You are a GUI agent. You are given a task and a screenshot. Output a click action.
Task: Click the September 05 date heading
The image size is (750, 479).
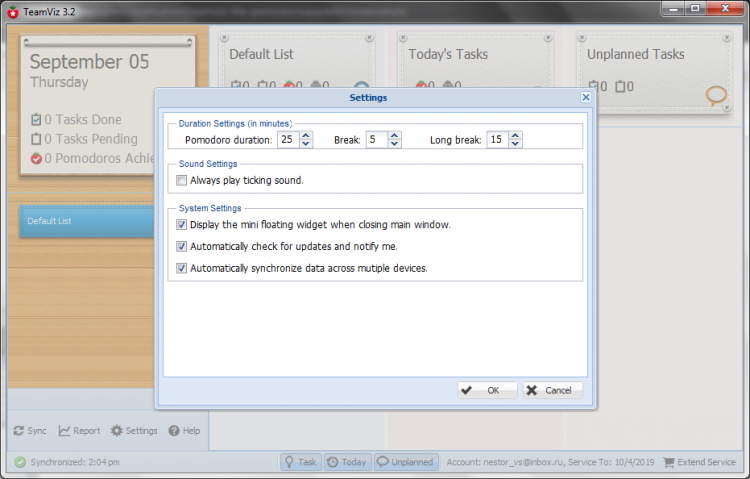click(x=89, y=62)
